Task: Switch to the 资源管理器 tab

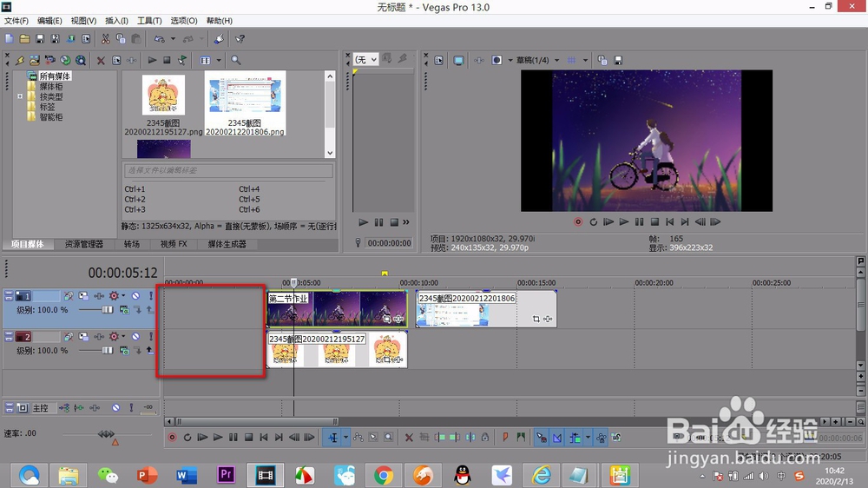Action: (83, 244)
